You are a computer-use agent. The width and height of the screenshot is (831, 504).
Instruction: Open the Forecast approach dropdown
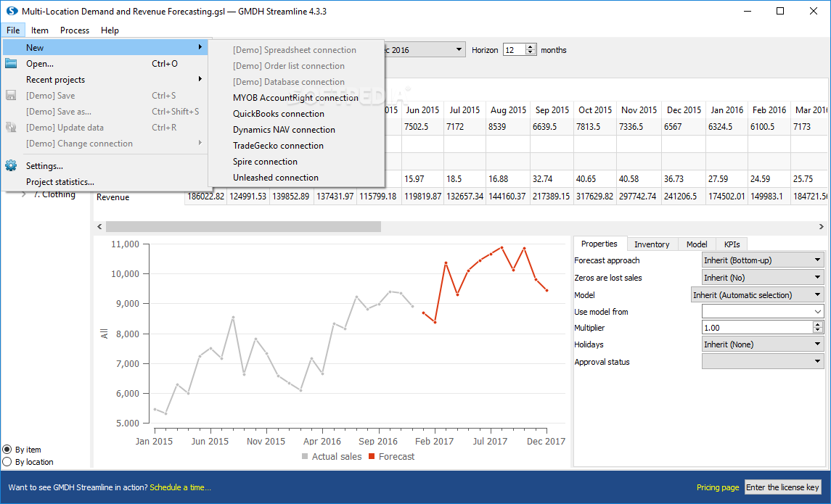click(x=764, y=260)
